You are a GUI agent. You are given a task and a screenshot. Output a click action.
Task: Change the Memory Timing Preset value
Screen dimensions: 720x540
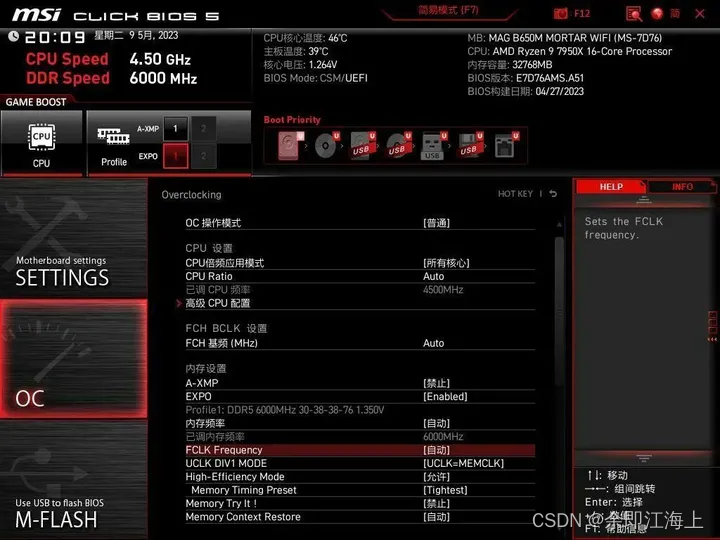pos(360,490)
